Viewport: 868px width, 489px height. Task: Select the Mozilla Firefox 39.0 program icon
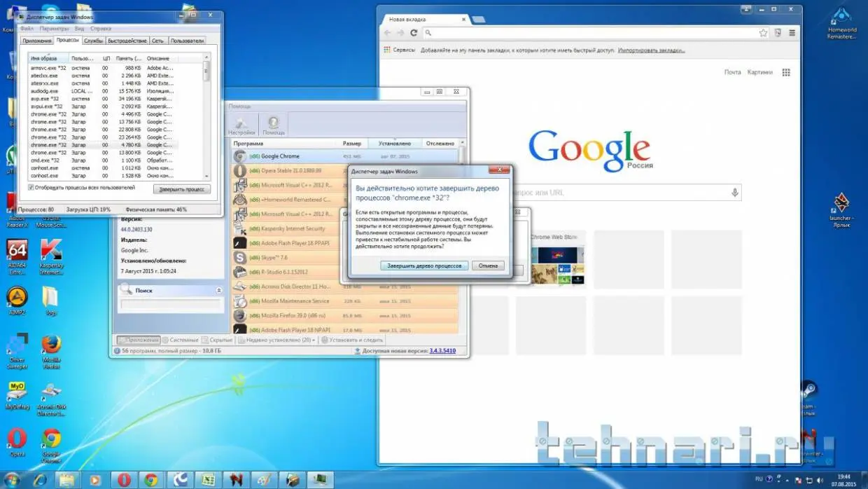point(239,315)
